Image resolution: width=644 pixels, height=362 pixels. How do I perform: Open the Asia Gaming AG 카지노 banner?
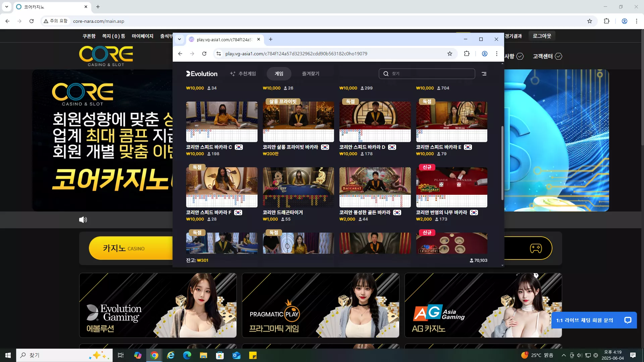coord(483,305)
